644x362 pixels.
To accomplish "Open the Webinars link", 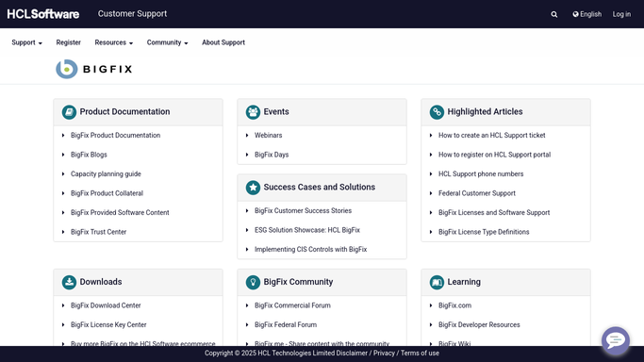I will pyautogui.click(x=268, y=135).
